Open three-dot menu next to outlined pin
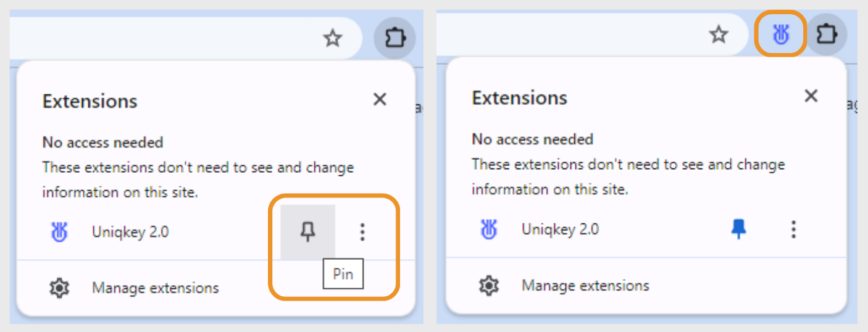This screenshot has width=868, height=332. tap(362, 232)
